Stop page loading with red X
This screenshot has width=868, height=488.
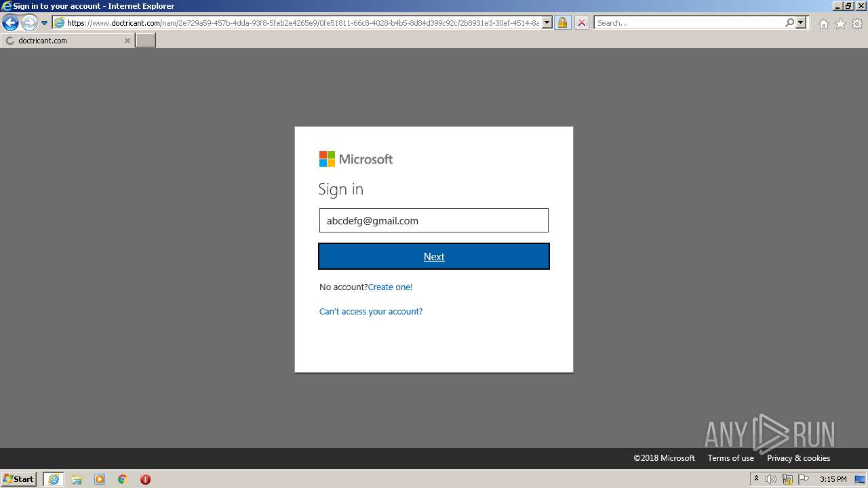[x=581, y=23]
